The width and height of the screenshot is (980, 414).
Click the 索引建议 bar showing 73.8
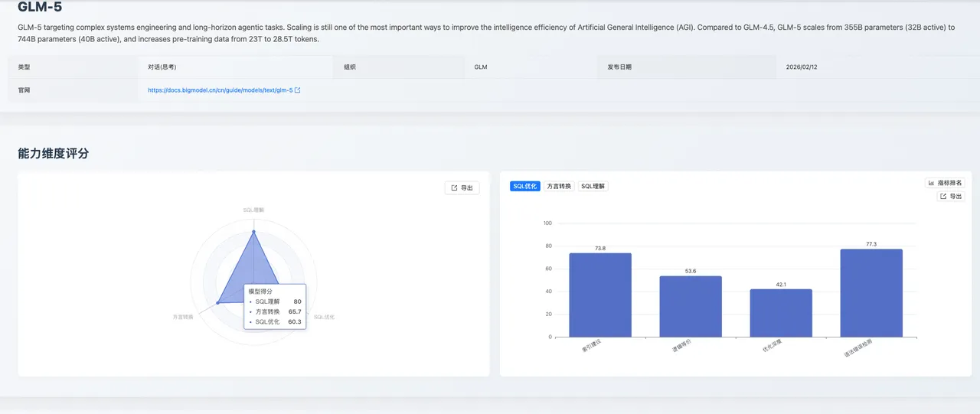click(600, 295)
